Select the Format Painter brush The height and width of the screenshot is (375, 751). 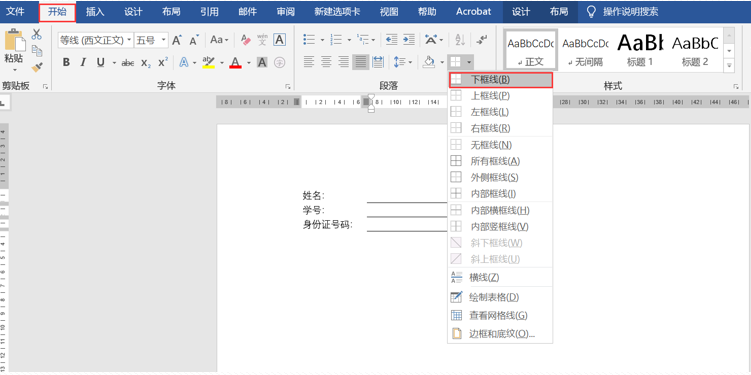[x=37, y=67]
